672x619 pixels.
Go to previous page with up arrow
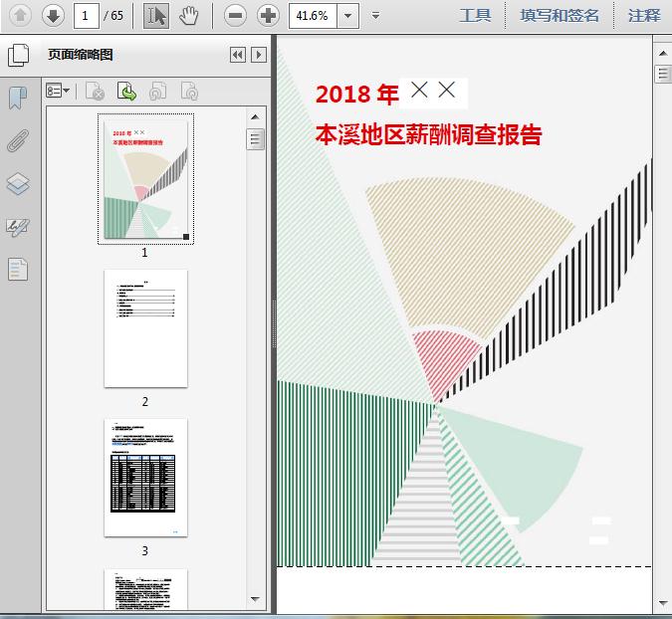(x=20, y=16)
